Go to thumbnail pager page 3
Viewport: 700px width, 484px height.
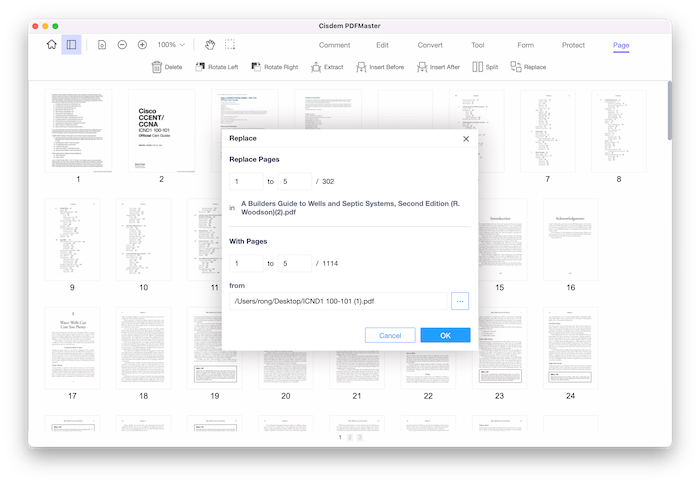(x=360, y=438)
